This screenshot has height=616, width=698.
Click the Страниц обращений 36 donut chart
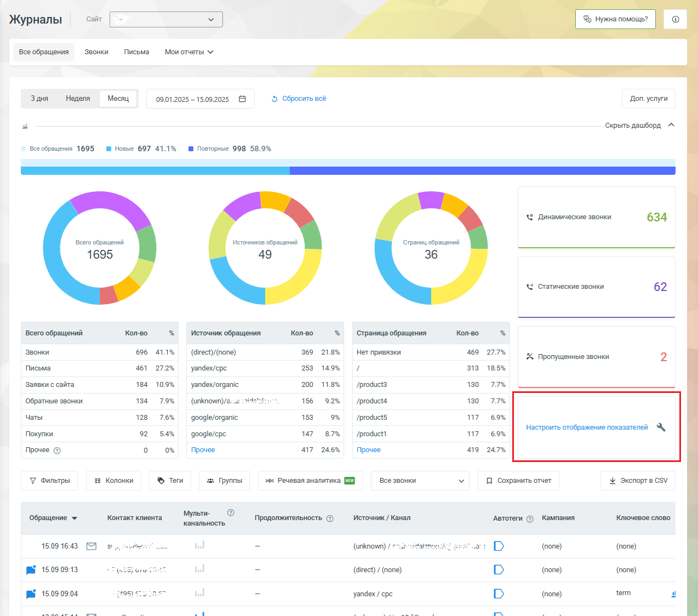coord(431,248)
